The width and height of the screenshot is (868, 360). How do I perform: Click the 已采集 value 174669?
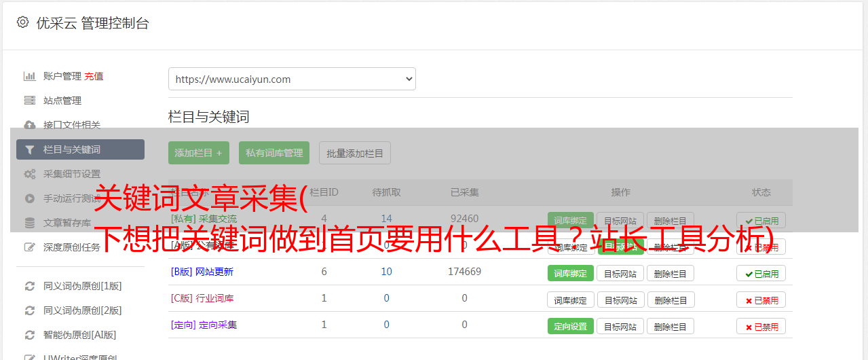pos(464,272)
